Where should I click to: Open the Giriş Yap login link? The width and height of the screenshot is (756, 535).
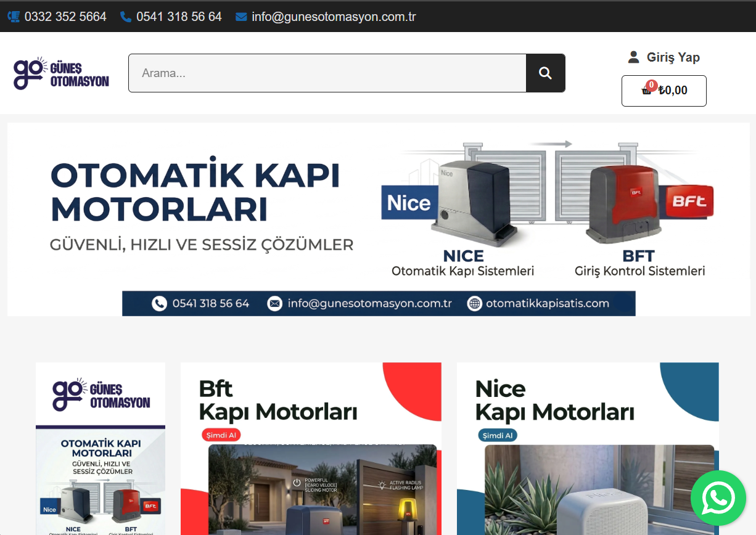(673, 57)
